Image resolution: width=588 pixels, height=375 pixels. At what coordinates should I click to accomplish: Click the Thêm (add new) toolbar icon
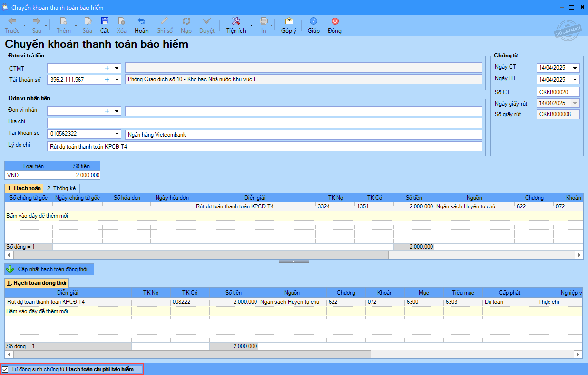pyautogui.click(x=63, y=21)
